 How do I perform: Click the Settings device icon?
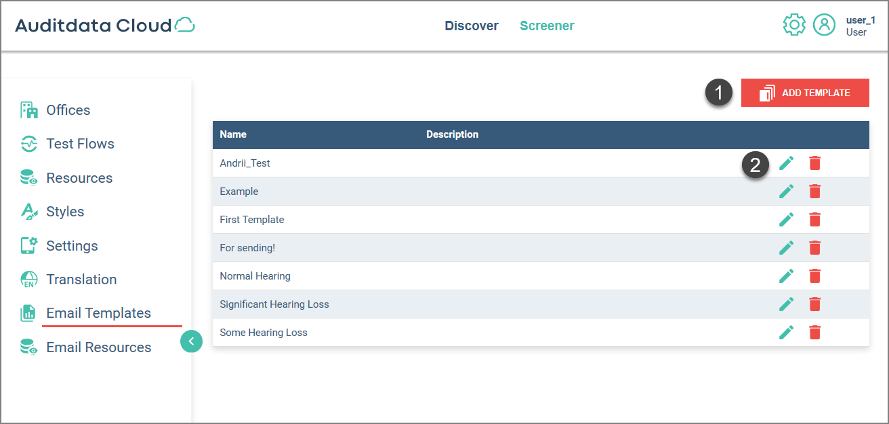(x=29, y=245)
